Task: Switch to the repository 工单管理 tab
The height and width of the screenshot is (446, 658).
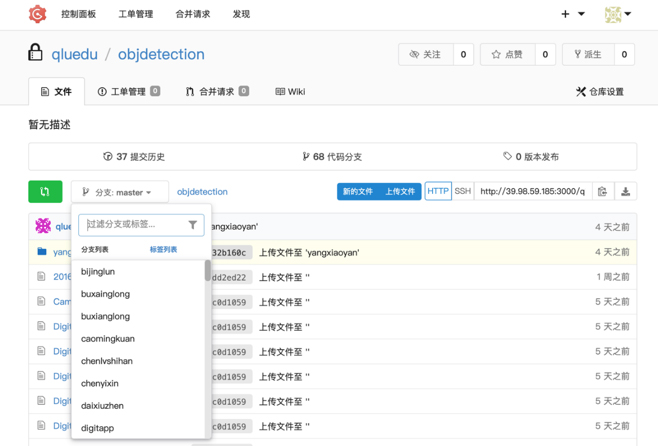Action: [x=128, y=91]
